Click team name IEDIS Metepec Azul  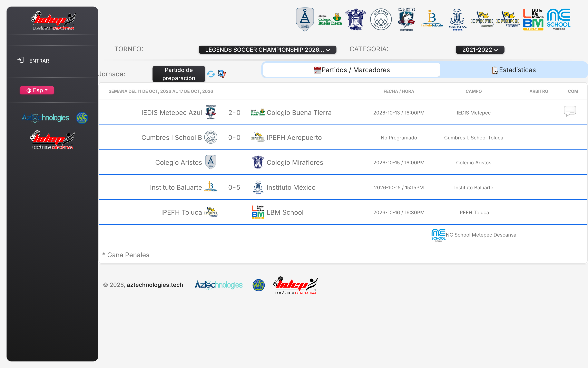point(171,112)
